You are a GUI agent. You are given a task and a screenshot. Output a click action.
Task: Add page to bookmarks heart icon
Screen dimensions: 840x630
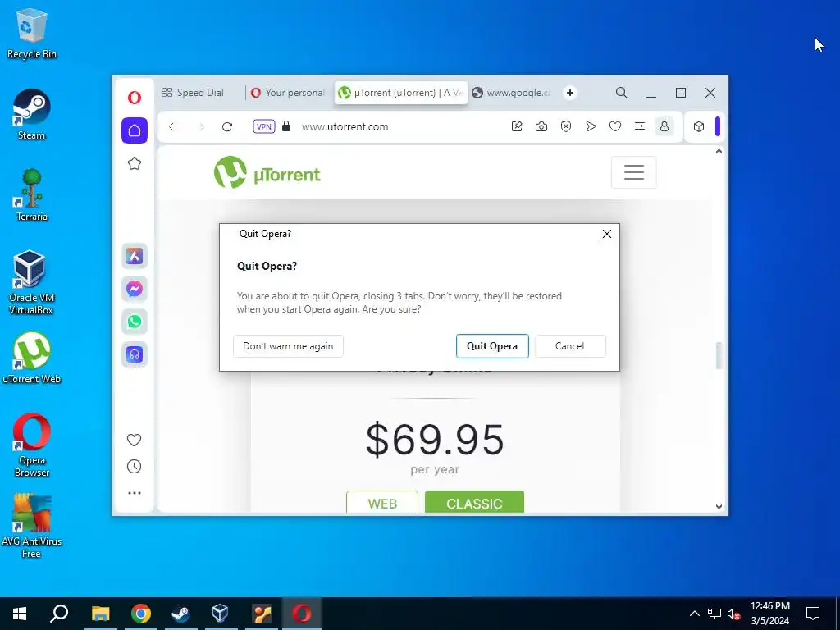pos(615,127)
